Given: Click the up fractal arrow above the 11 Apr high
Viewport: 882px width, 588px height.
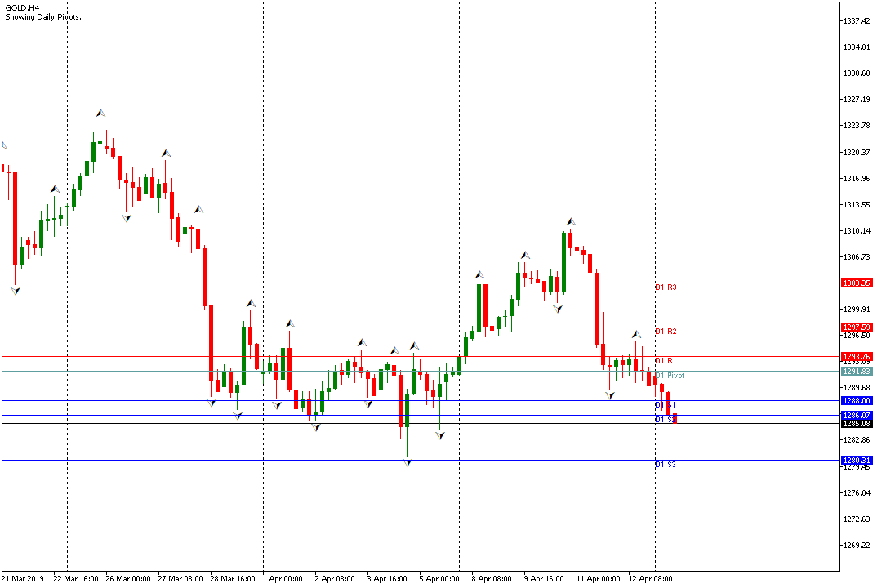Looking at the screenshot, I should [572, 221].
